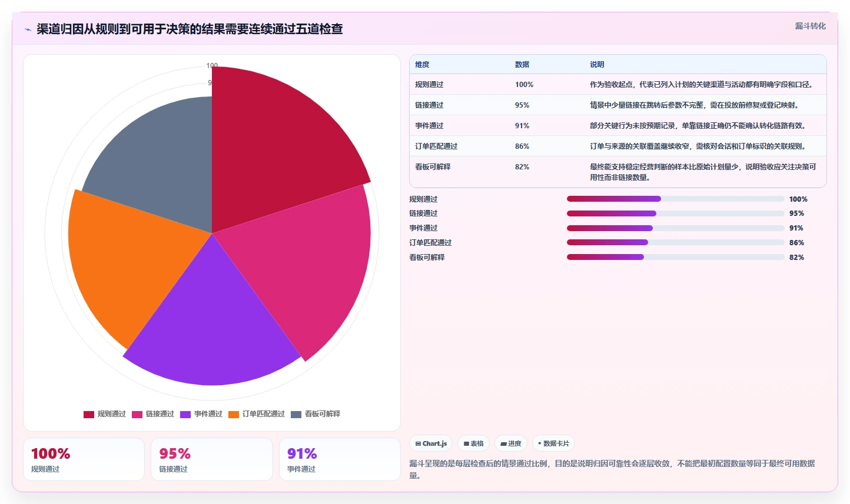The width and height of the screenshot is (850, 504).
Task: Click 看板可解释 cell in the table
Action: pos(433,167)
